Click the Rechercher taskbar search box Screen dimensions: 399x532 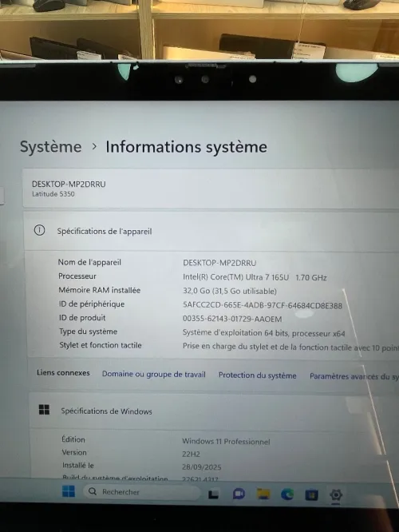tap(142, 492)
